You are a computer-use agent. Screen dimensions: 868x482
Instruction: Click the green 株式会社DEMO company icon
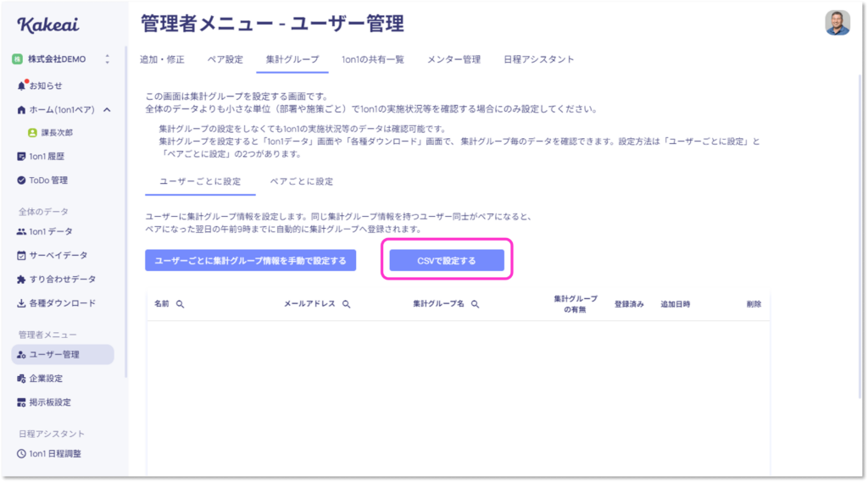tap(18, 58)
